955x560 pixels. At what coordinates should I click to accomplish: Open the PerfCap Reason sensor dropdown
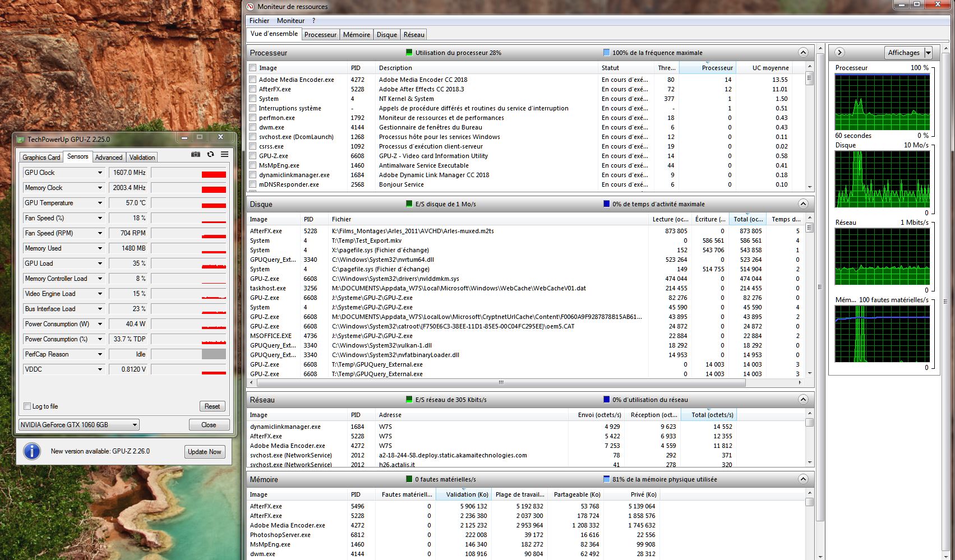[100, 354]
